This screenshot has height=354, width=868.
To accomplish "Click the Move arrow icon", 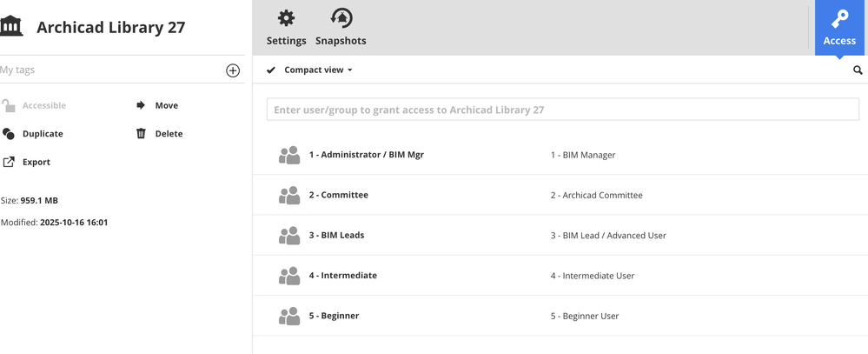I will click(x=141, y=105).
